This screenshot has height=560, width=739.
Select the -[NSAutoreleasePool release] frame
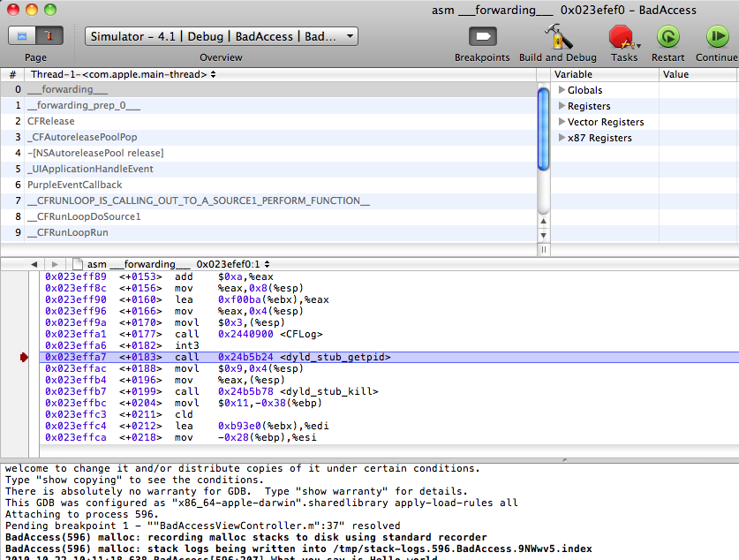point(268,153)
